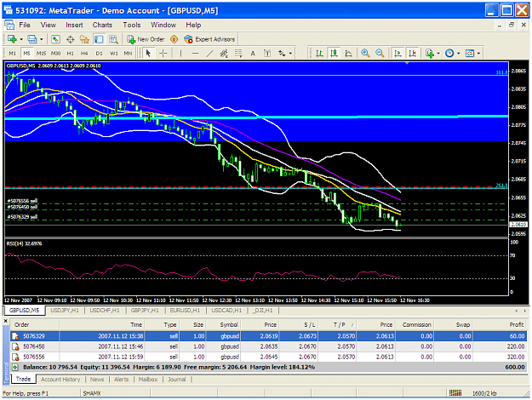Click the Templates icon
Screen dimensions: 532x400
click(470, 54)
